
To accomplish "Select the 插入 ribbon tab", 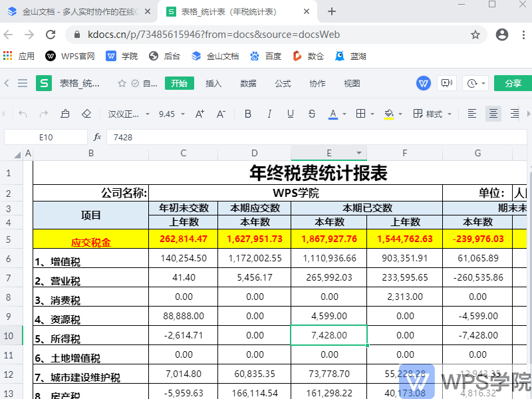I will (213, 84).
